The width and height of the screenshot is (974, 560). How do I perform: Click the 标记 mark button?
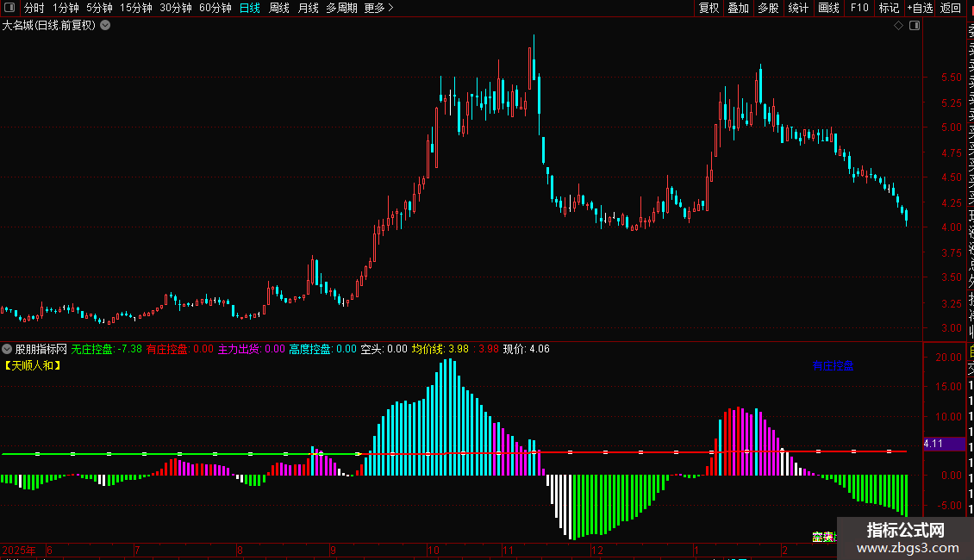pos(889,8)
